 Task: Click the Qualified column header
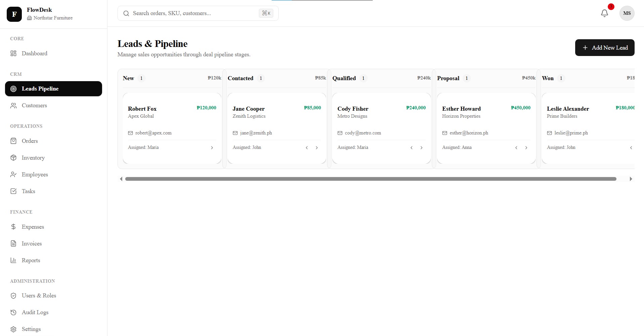point(381,78)
